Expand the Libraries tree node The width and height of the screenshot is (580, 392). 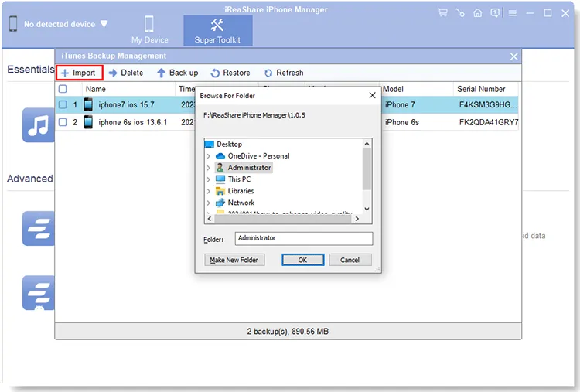click(x=209, y=191)
